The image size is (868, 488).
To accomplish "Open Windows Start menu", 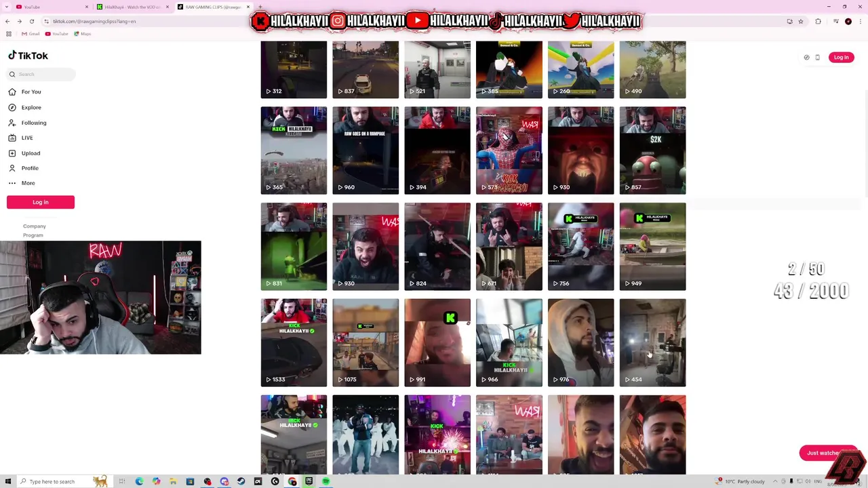I will pyautogui.click(x=8, y=481).
